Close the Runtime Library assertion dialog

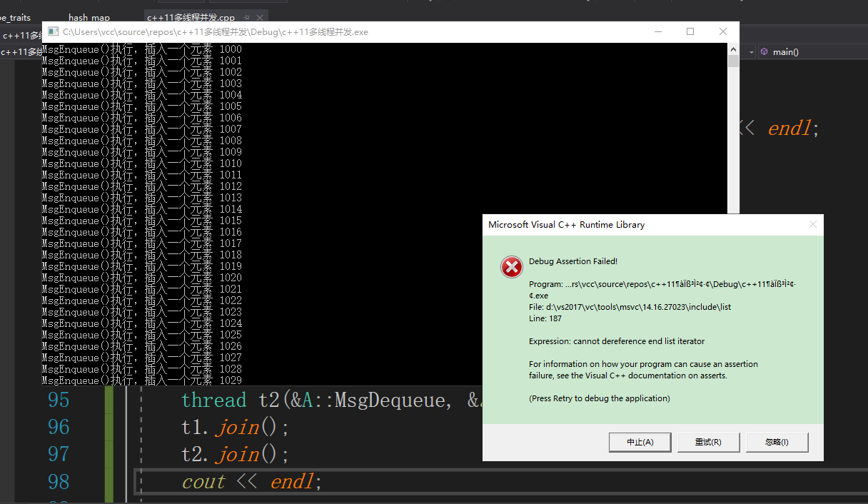pyautogui.click(x=812, y=224)
